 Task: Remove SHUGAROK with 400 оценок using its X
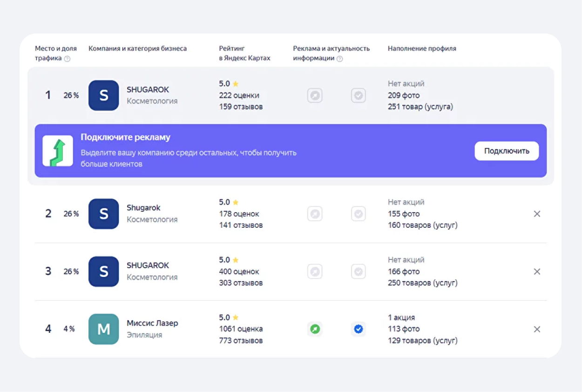point(537,271)
